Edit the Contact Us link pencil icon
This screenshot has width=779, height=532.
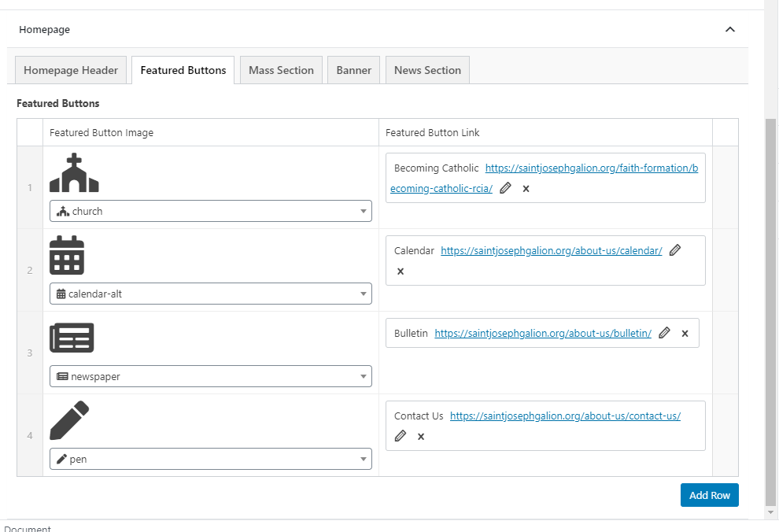[401, 436]
